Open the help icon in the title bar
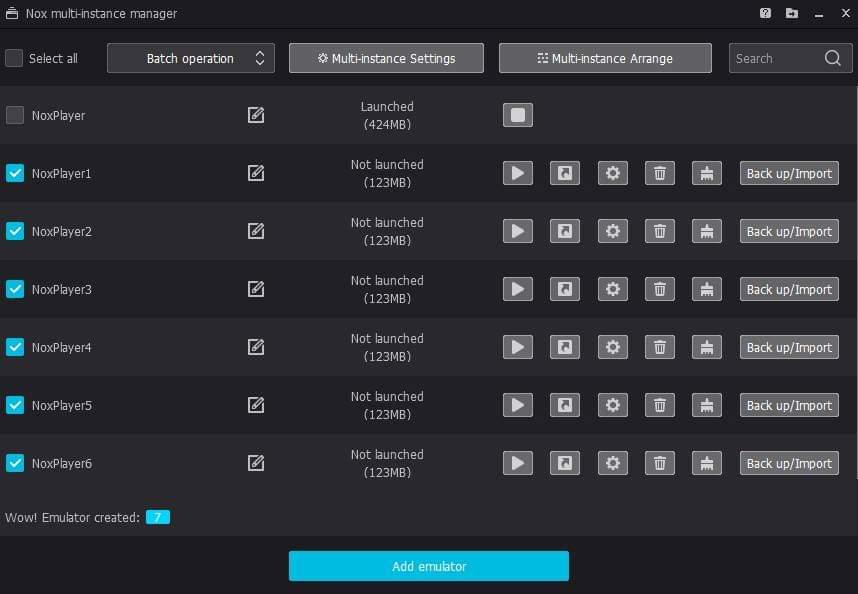The width and height of the screenshot is (858, 594). pos(765,14)
